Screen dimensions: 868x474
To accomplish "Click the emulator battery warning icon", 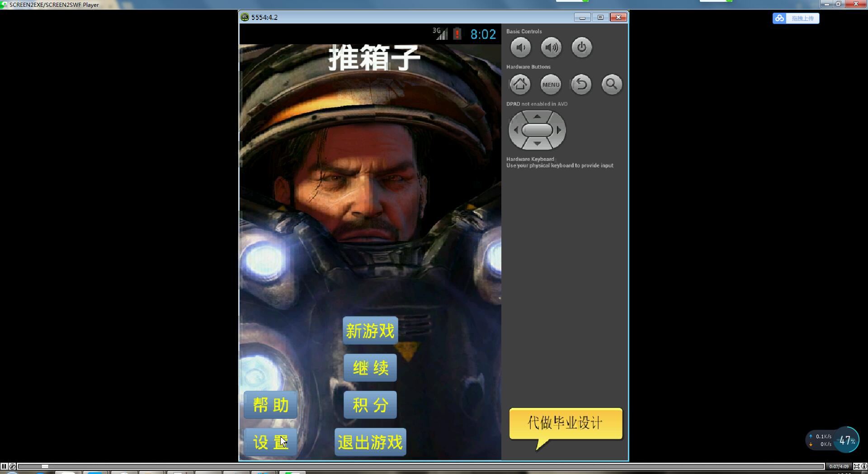I will (458, 34).
